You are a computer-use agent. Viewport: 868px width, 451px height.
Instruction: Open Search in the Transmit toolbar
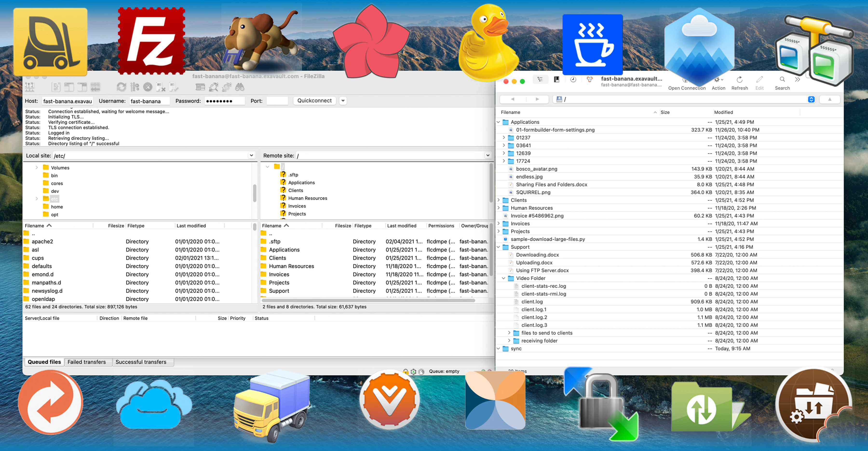pos(782,83)
